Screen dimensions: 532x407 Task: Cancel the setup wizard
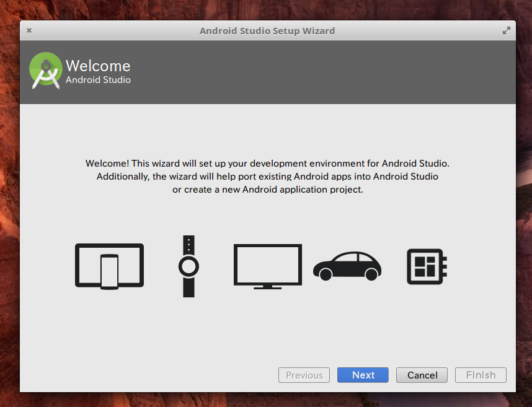tap(422, 375)
